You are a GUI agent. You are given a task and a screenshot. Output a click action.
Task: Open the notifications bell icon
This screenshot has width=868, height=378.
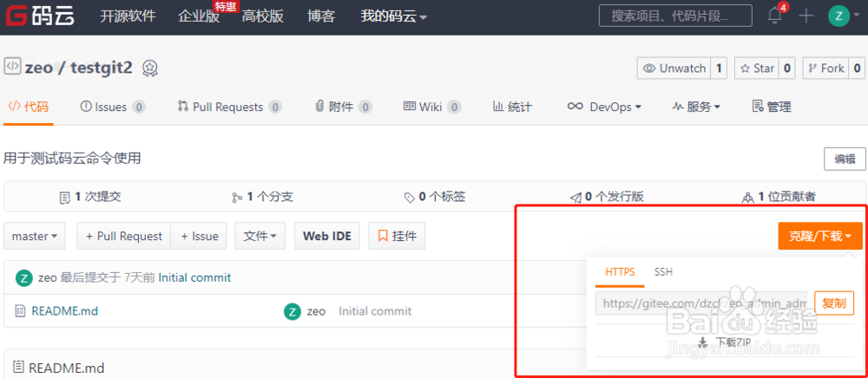(x=775, y=16)
